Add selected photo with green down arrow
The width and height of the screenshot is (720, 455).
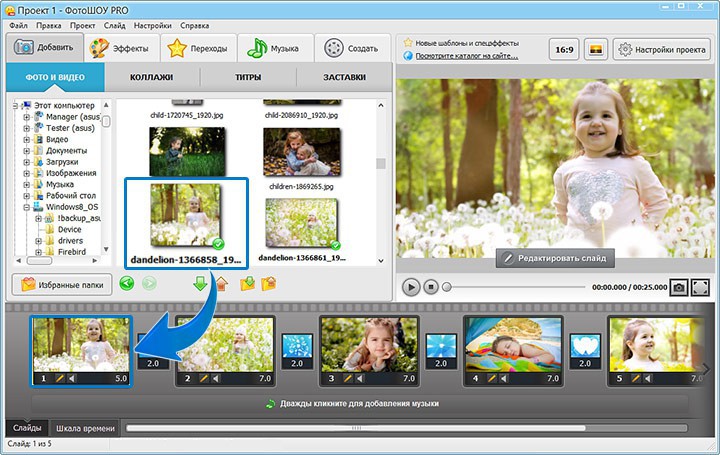click(200, 283)
